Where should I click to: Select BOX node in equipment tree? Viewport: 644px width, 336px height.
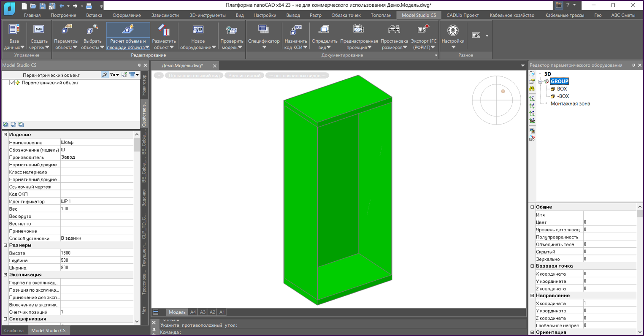562,89
